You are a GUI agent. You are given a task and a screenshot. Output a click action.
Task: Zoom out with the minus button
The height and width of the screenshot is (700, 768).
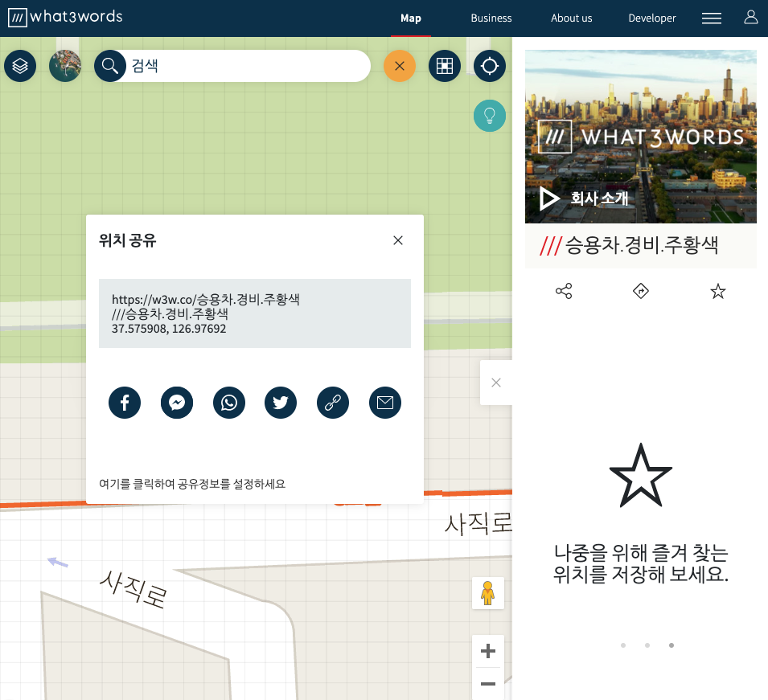pos(488,684)
